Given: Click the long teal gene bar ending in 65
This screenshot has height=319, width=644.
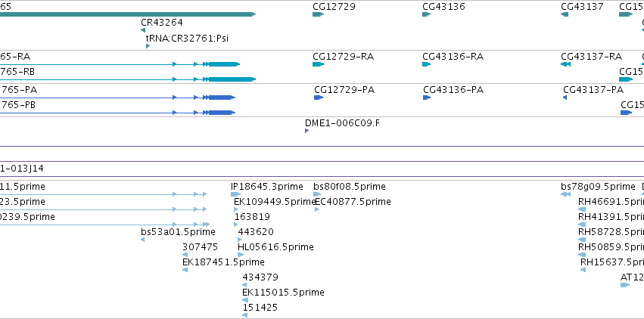Looking at the screenshot, I should (x=128, y=14).
